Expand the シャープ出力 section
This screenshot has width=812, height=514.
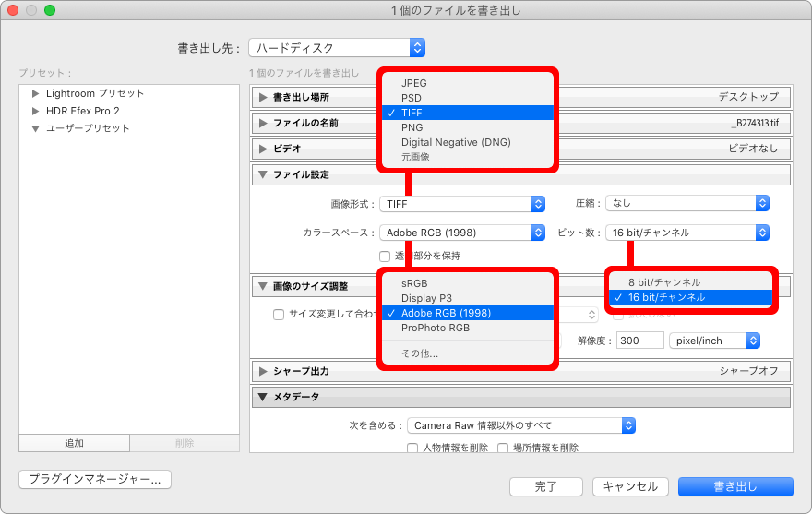[263, 371]
